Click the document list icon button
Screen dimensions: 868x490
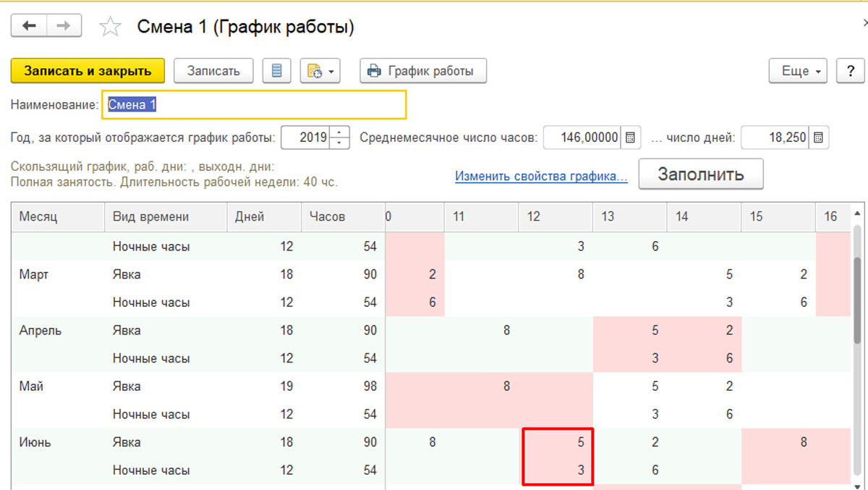[276, 71]
